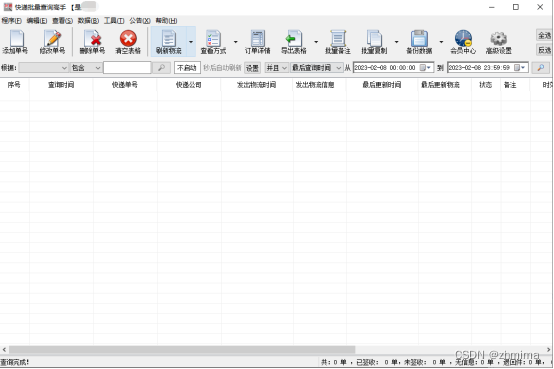This screenshot has height=369, width=554.
Task: Click the 序号 column header
Action: [14, 85]
